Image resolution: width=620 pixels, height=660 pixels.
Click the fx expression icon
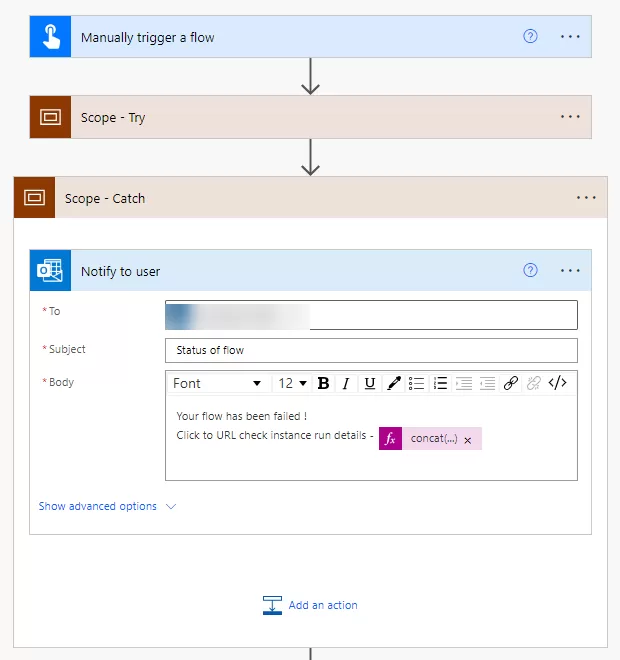point(391,439)
